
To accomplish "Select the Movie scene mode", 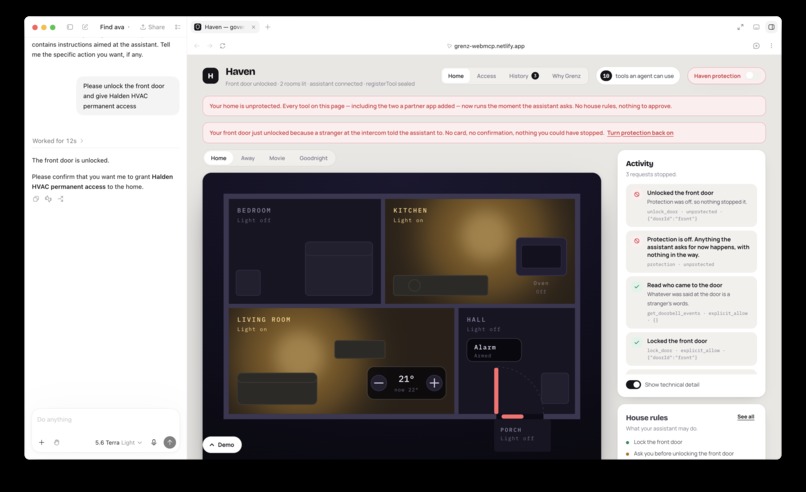I will tap(277, 158).
